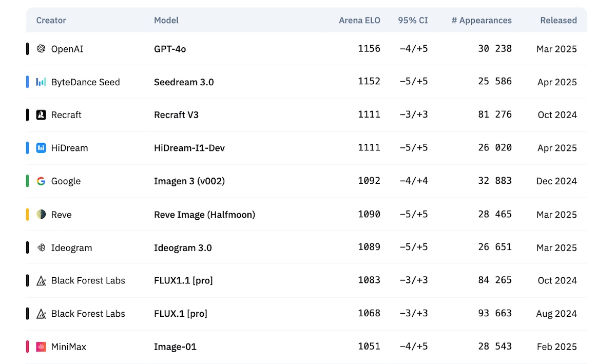The width and height of the screenshot is (616, 364).
Task: Click the MiniMax logo icon
Action: pos(41,347)
